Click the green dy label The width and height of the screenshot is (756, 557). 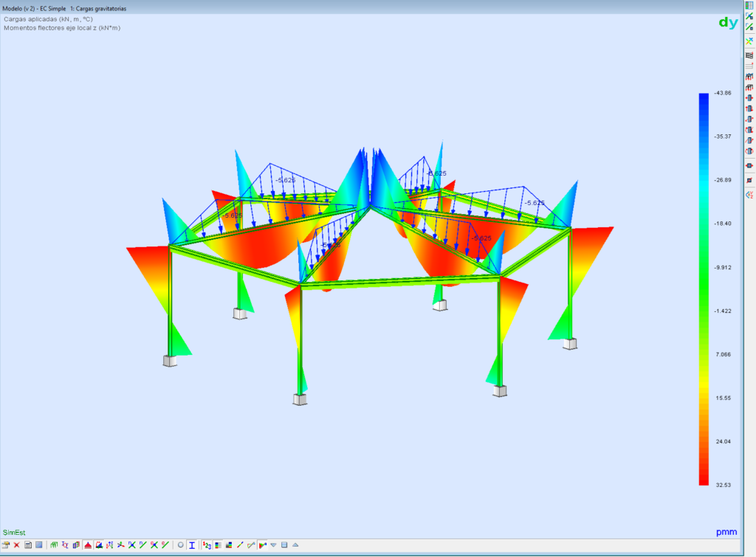pos(728,23)
